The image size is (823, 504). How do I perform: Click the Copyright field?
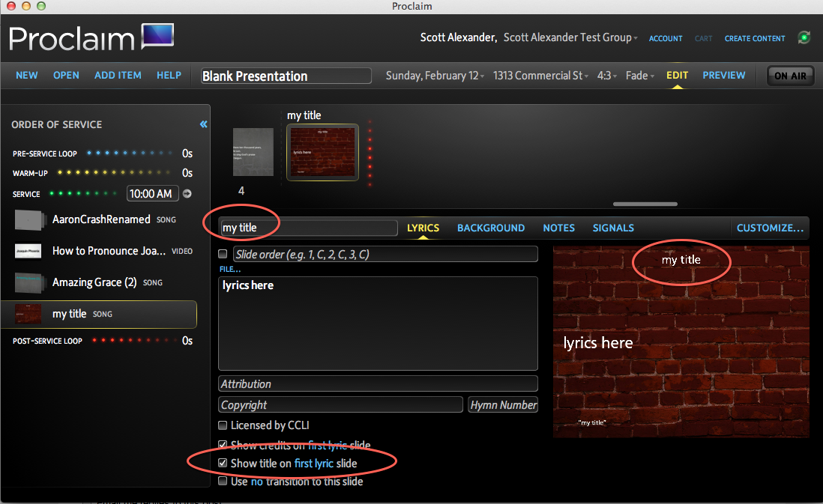coord(340,405)
